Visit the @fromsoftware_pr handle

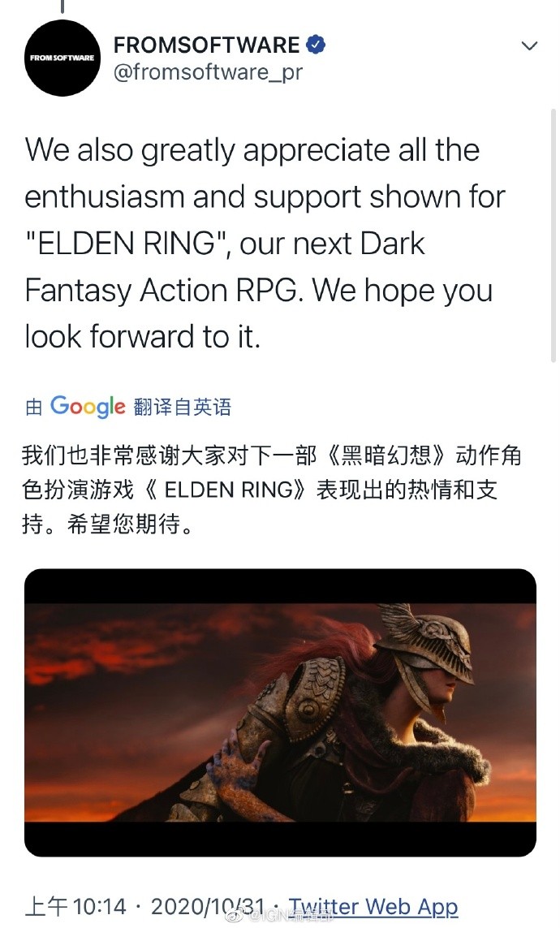[208, 72]
